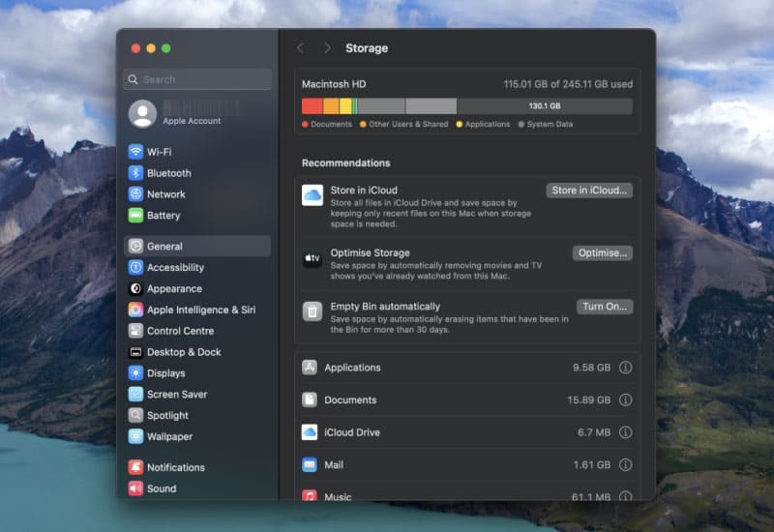This screenshot has width=774, height=532.
Task: Select the Control Centre icon
Action: pos(135,331)
